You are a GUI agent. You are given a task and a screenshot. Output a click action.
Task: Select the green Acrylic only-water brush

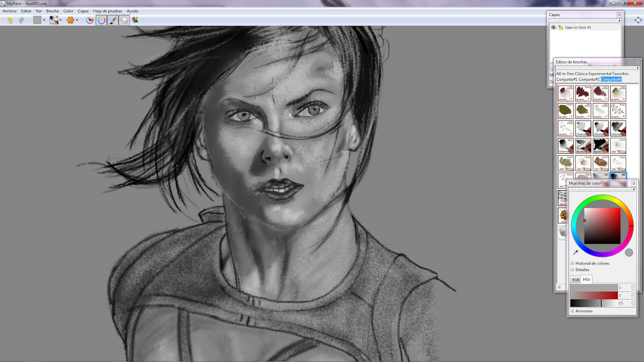click(x=618, y=93)
